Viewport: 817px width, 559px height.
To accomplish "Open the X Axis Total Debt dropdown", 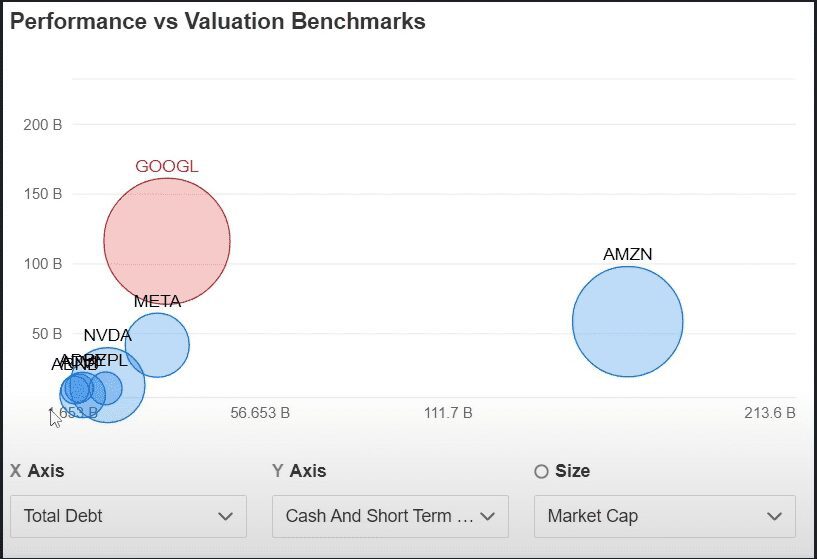I will tap(128, 516).
